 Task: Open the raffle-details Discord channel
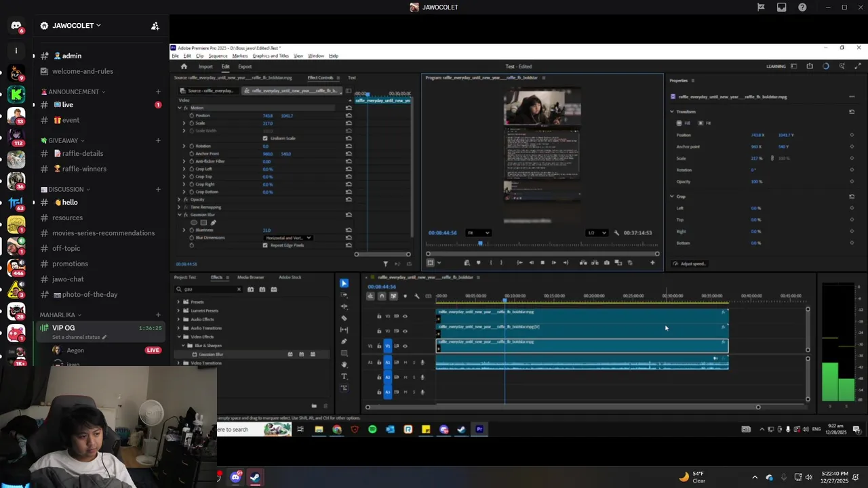click(82, 154)
